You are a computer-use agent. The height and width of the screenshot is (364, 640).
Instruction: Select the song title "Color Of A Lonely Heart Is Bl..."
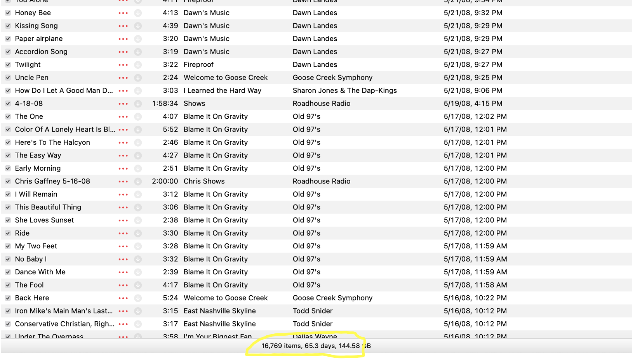pyautogui.click(x=65, y=129)
